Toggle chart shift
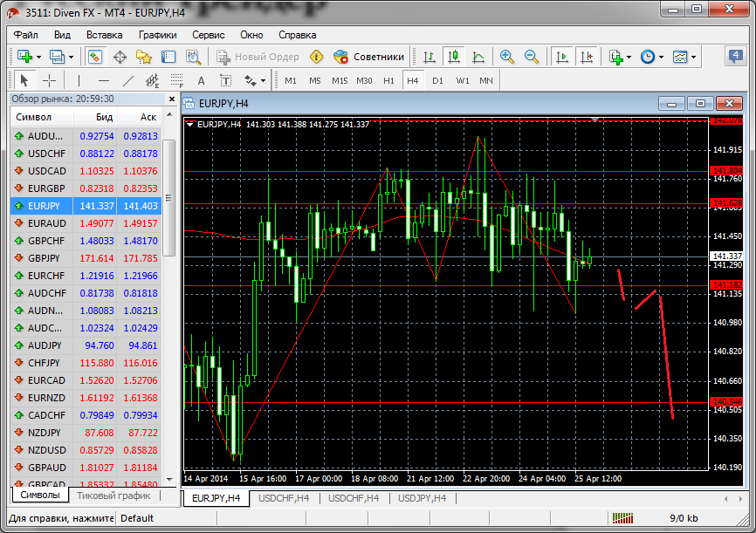The width and height of the screenshot is (756, 533). click(587, 57)
